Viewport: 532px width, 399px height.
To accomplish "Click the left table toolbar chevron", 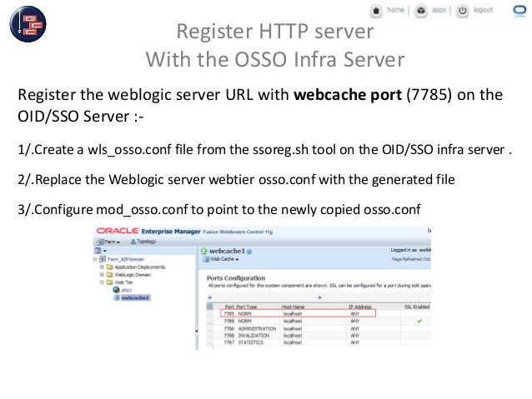I will point(210,297).
